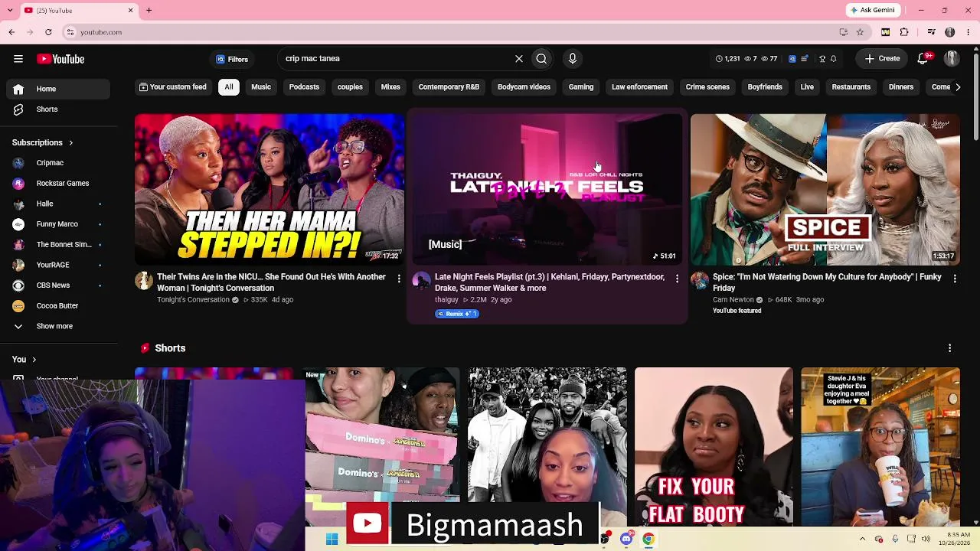Open Chrome three-dot menu
The width and height of the screenshot is (980, 551).
click(969, 32)
